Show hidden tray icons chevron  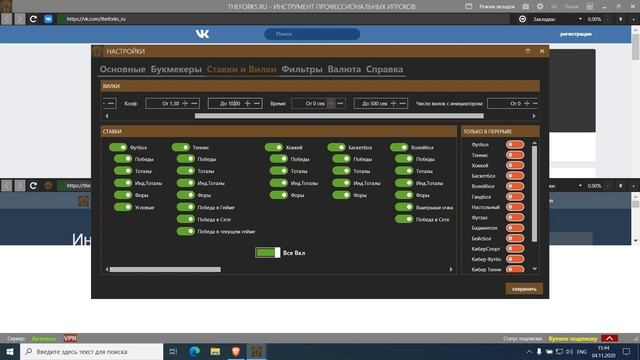click(529, 351)
